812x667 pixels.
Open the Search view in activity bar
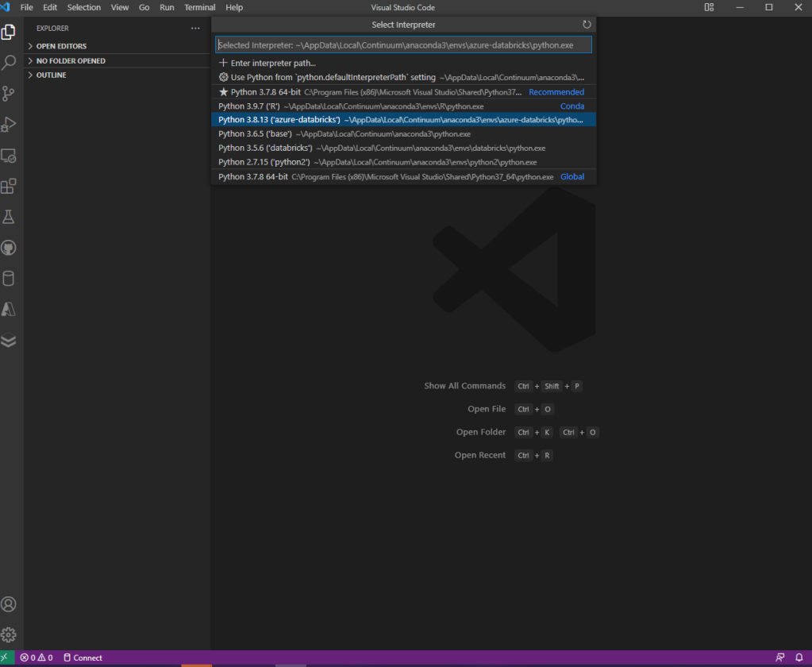point(9,62)
